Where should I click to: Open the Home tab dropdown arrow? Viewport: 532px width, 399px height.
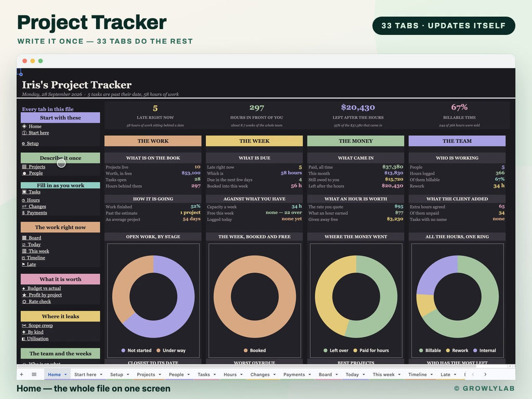[x=65, y=375]
